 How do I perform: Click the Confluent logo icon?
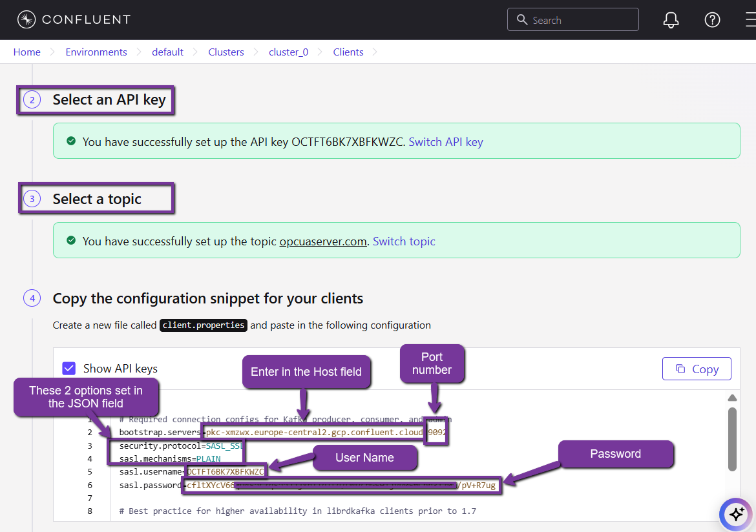(26, 20)
